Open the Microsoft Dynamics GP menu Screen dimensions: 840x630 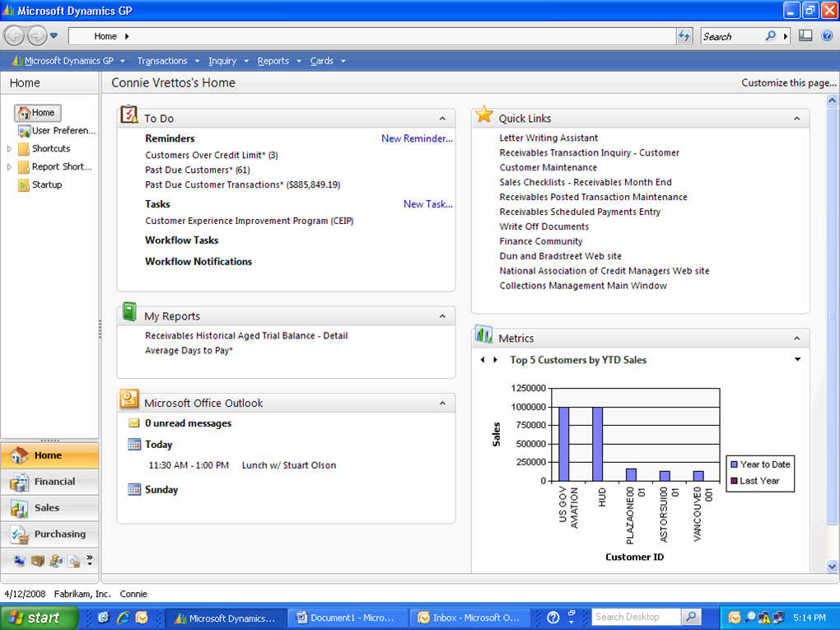pyautogui.click(x=68, y=61)
